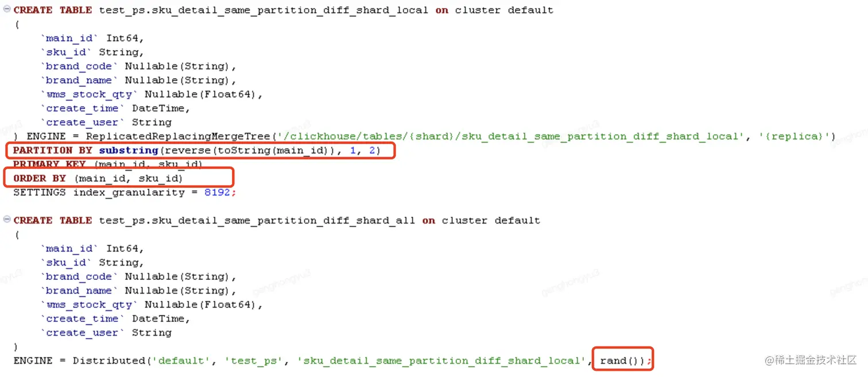The height and width of the screenshot is (377, 868).
Task: Collapse the first CREATE TABLE fold marker
Action: pyautogui.click(x=7, y=9)
